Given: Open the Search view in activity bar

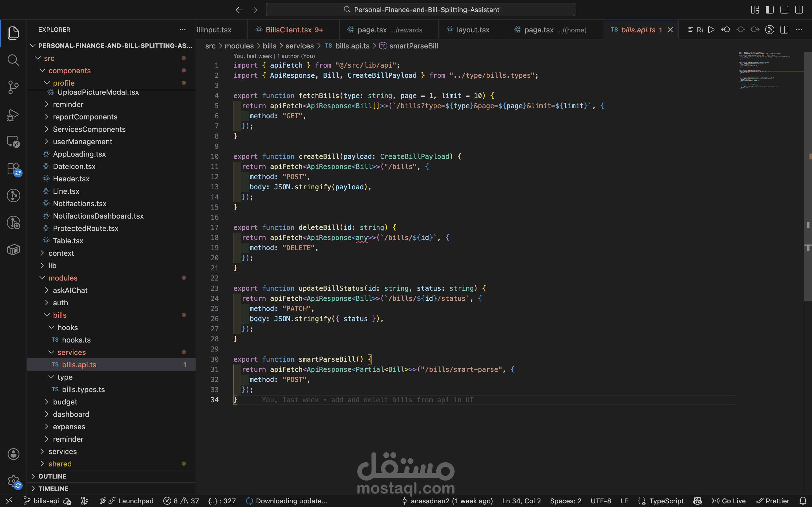Looking at the screenshot, I should pyautogui.click(x=14, y=60).
